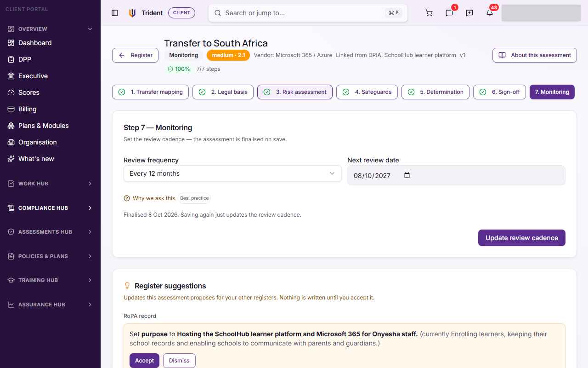588x368 pixels.
Task: Open messages chat icon with badge 1
Action: coord(449,13)
